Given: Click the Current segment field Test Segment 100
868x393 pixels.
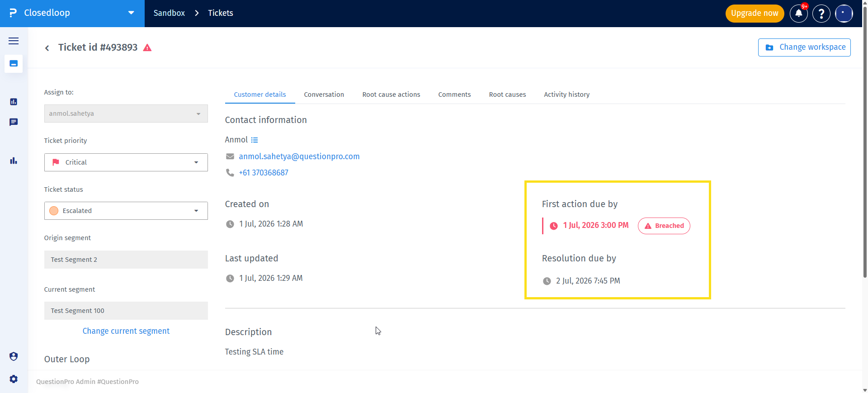Looking at the screenshot, I should [x=126, y=311].
